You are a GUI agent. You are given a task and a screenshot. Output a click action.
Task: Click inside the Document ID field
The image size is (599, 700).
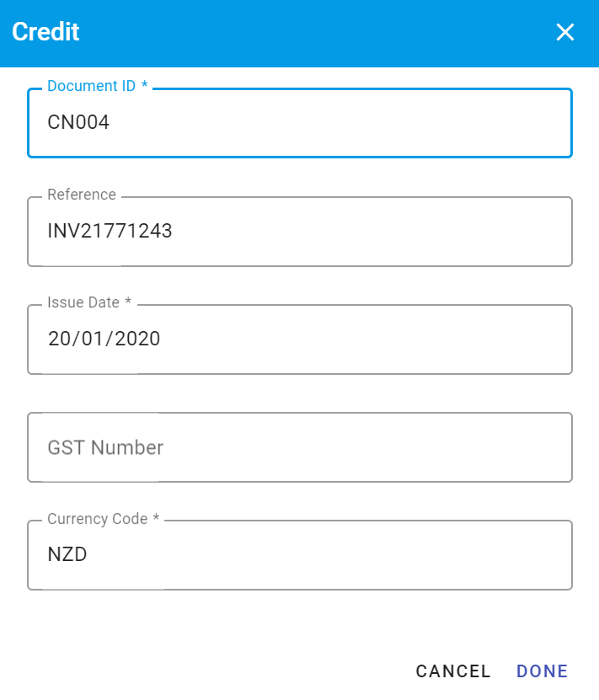299,123
